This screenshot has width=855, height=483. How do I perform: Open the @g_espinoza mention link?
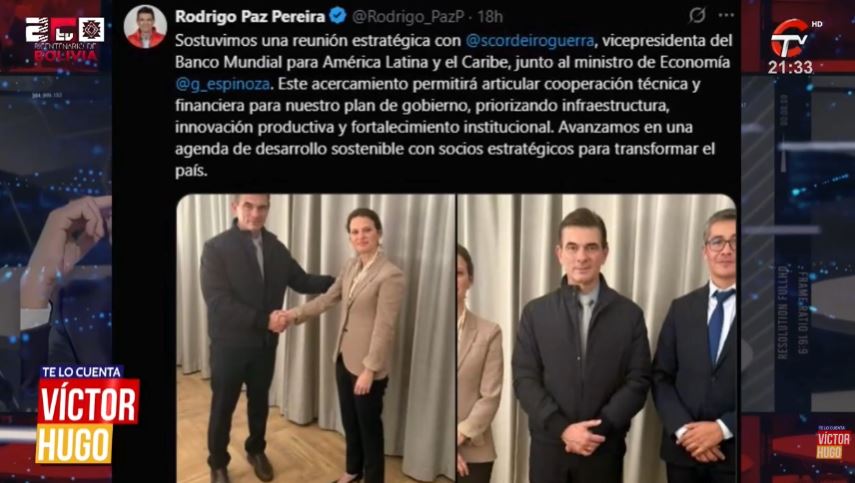(x=222, y=84)
